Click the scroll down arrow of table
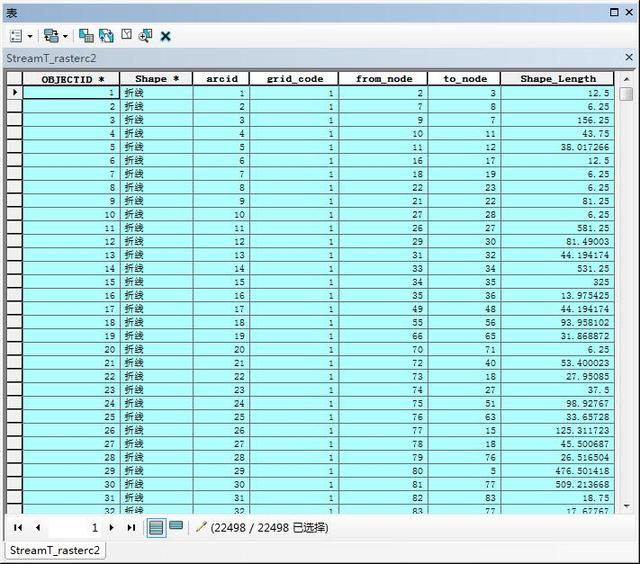Screen dimensions: 640x564 click(x=627, y=506)
